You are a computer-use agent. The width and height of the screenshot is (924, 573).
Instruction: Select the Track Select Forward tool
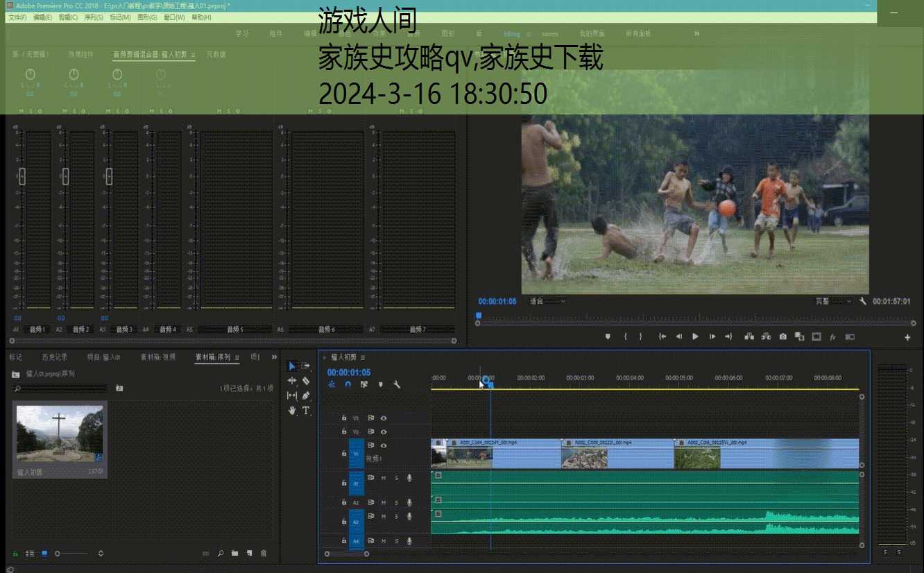(x=306, y=366)
